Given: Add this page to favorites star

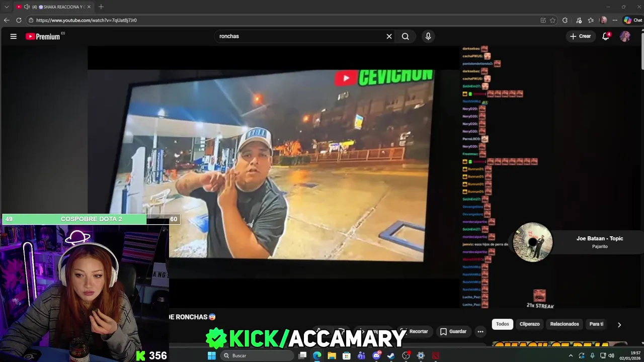Looking at the screenshot, I should (x=552, y=20).
